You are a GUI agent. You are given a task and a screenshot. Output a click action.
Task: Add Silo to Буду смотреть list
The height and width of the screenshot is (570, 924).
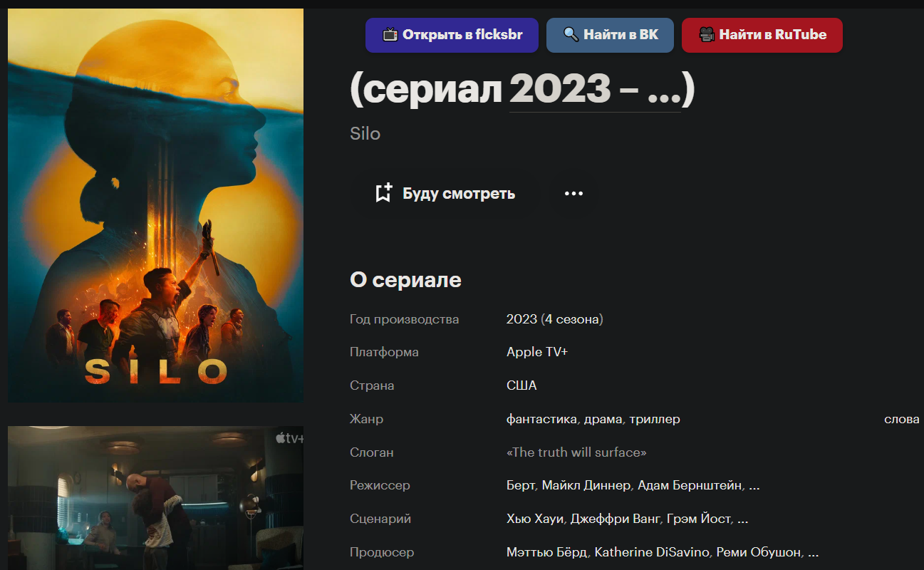click(x=445, y=193)
